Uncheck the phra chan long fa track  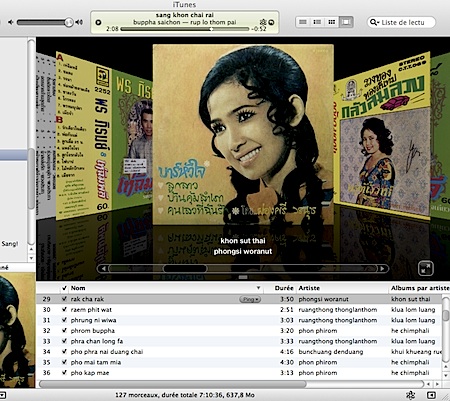coord(64,341)
